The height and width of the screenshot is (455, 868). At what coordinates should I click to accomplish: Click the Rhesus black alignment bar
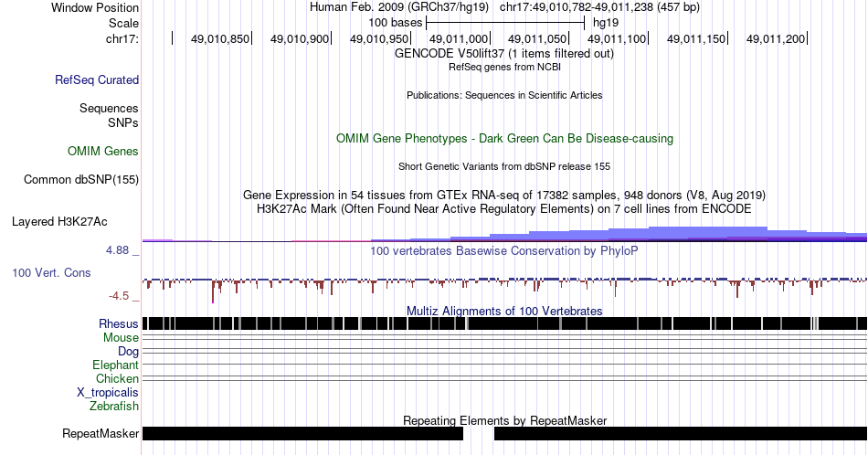504,323
